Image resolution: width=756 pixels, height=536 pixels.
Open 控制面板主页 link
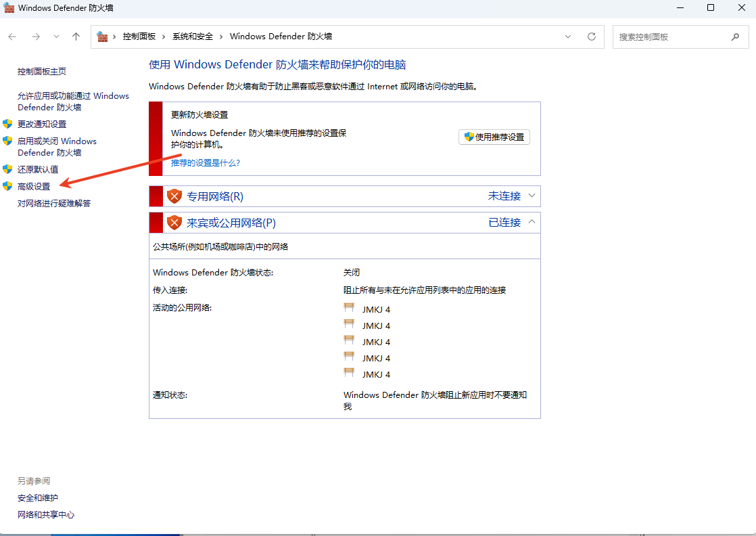point(42,72)
